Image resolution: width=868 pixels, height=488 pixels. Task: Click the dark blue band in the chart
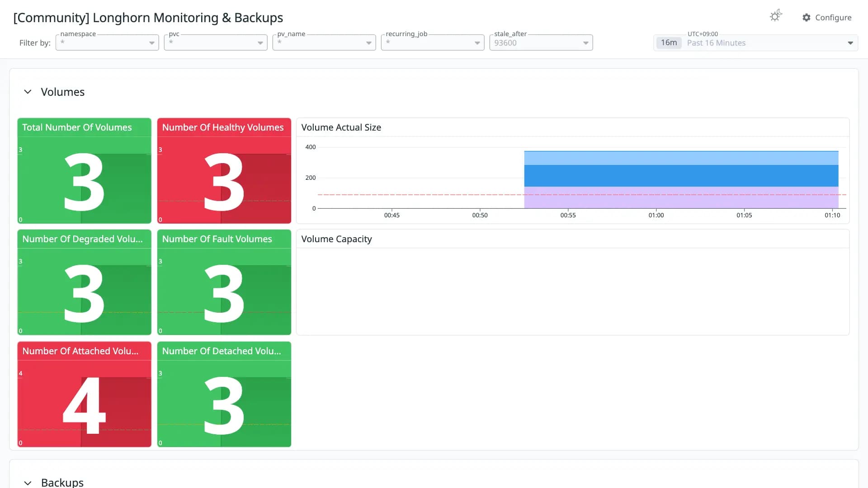[x=681, y=176]
